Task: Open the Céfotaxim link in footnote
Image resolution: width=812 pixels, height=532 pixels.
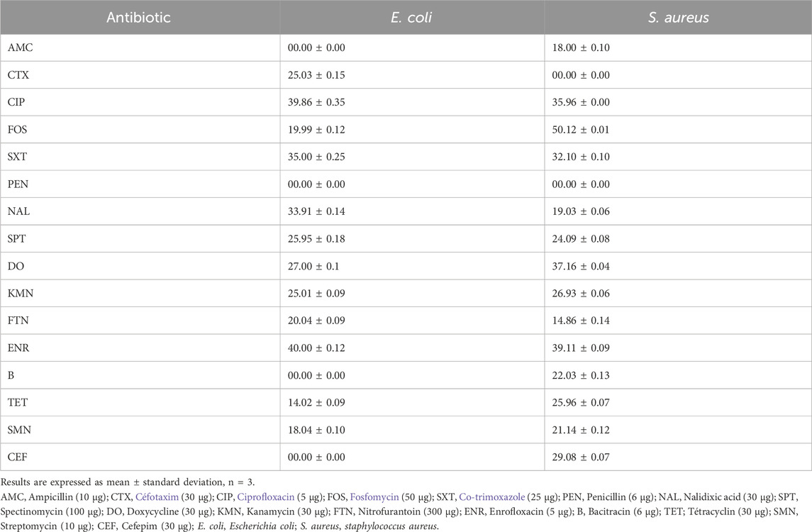Action: 157,497
